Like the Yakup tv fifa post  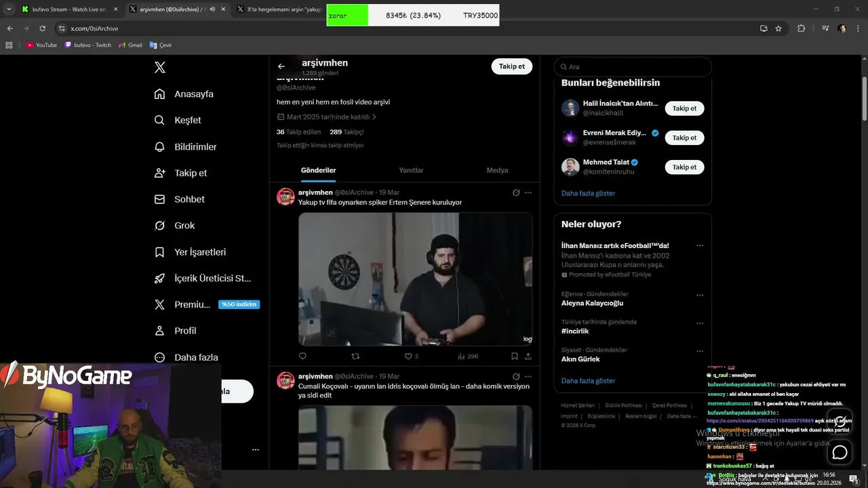[411, 356]
